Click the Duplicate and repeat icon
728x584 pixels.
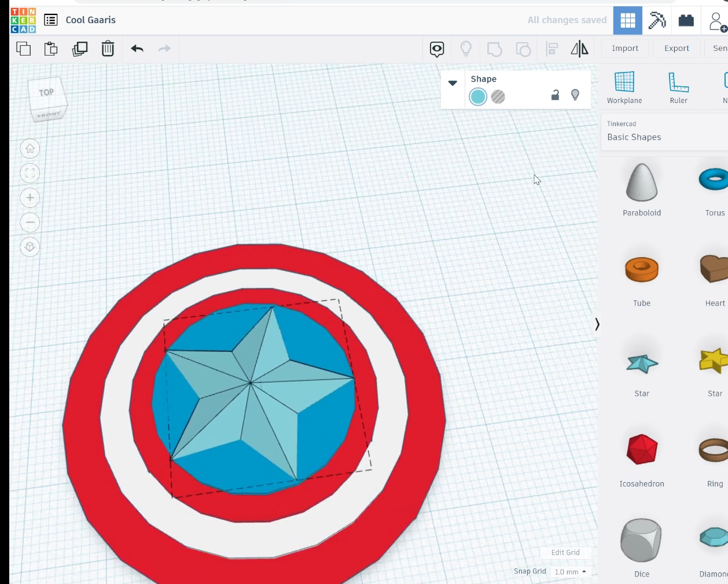[x=79, y=49]
